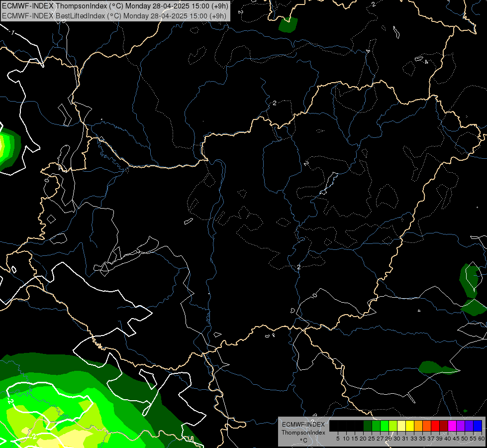Click the °C unit label in the legend

(x=303, y=441)
